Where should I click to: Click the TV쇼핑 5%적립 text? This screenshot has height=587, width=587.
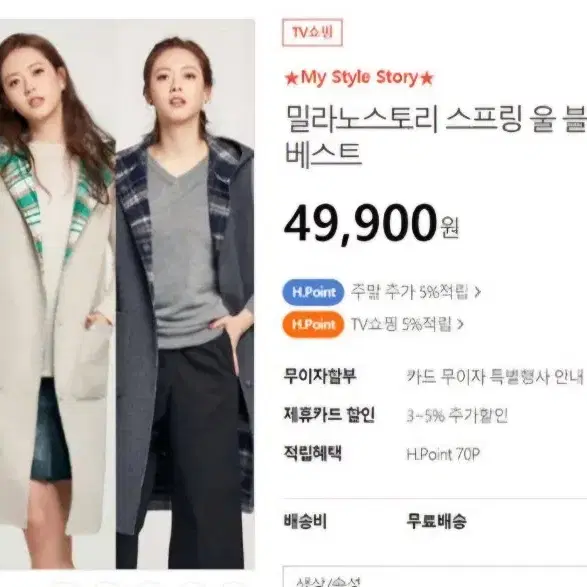pos(401,324)
